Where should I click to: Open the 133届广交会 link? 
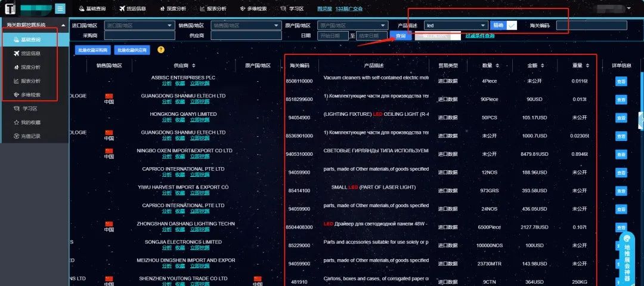point(349,8)
